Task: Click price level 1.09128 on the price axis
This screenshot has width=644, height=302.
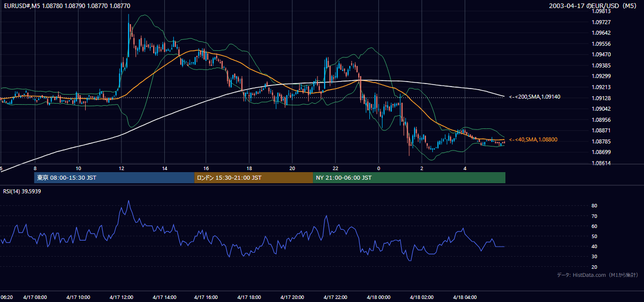Action: 602,98
